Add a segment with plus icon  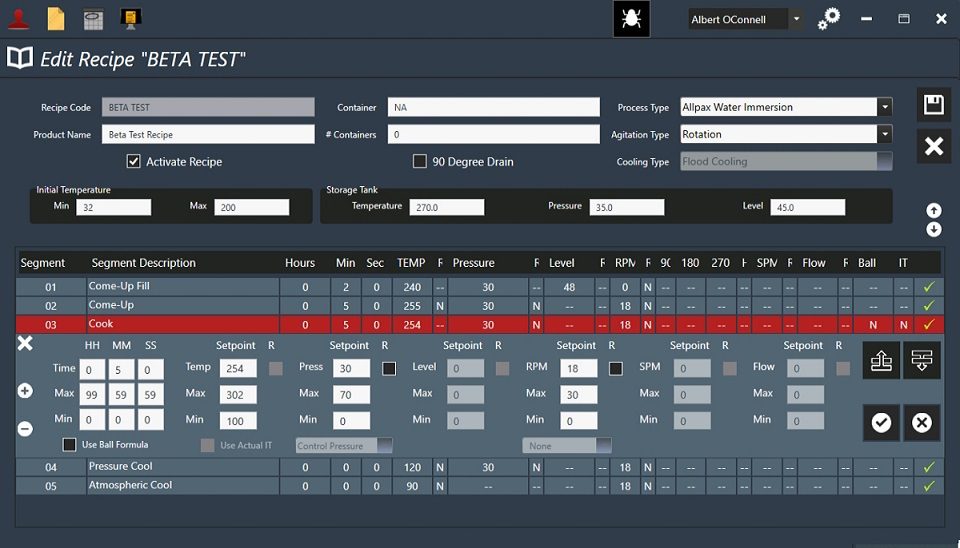25,391
